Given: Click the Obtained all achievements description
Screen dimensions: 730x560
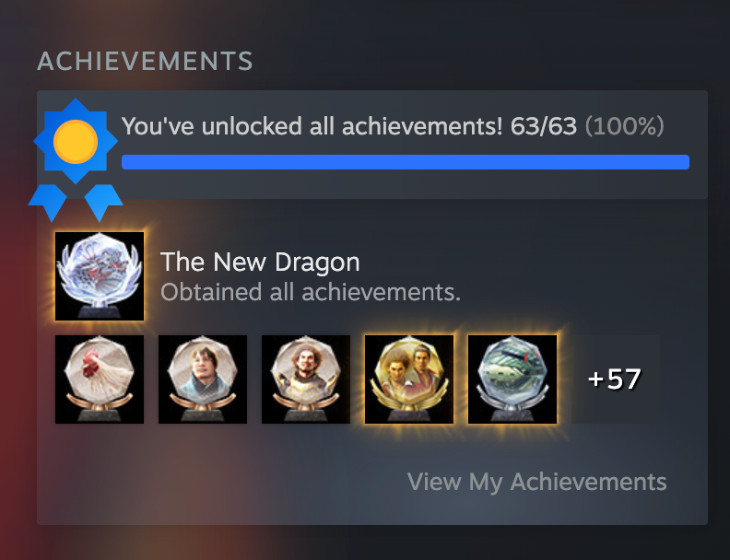Looking at the screenshot, I should tap(311, 293).
